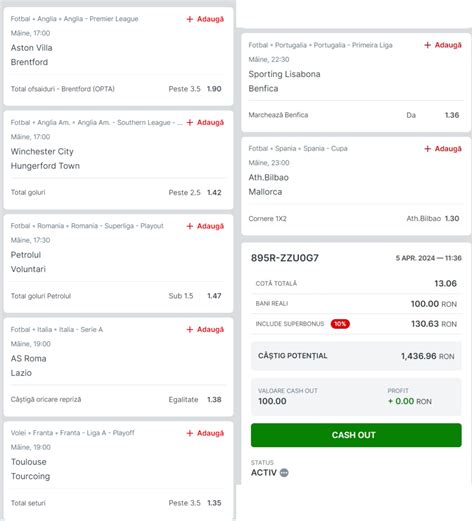The height and width of the screenshot is (521, 474).
Task: Click the plus icon on the Toulouse vs Tourcoing card
Action: [x=190, y=433]
